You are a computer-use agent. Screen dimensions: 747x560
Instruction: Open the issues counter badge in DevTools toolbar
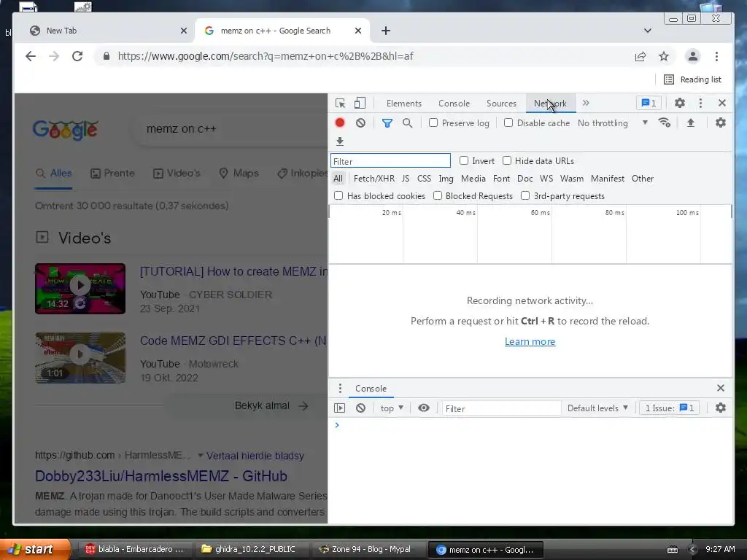tap(649, 103)
